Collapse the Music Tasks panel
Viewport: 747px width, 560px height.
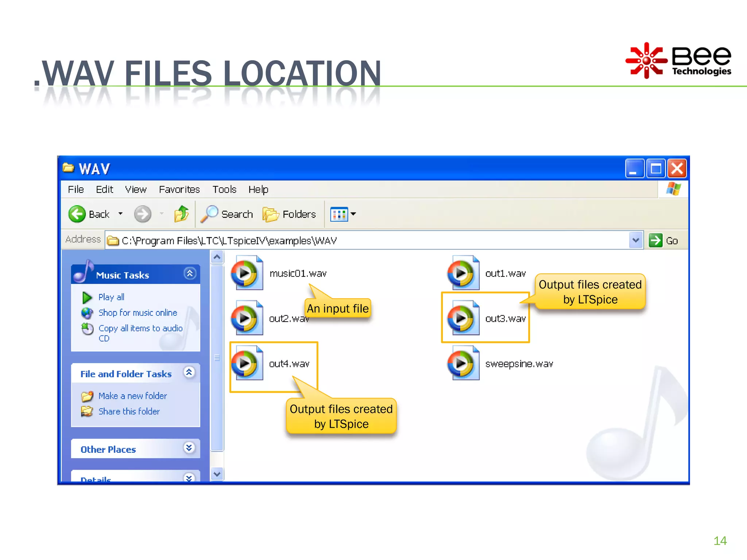pos(190,273)
